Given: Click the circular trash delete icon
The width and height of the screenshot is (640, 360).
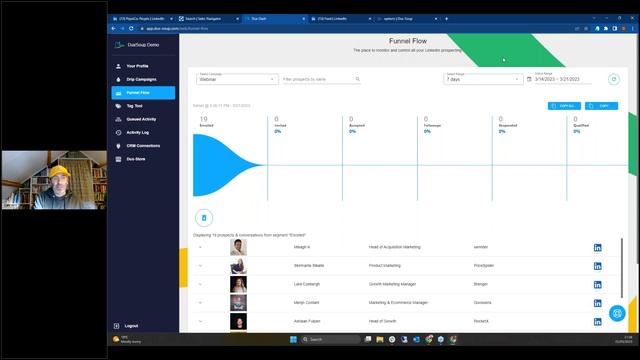Looking at the screenshot, I should (204, 218).
